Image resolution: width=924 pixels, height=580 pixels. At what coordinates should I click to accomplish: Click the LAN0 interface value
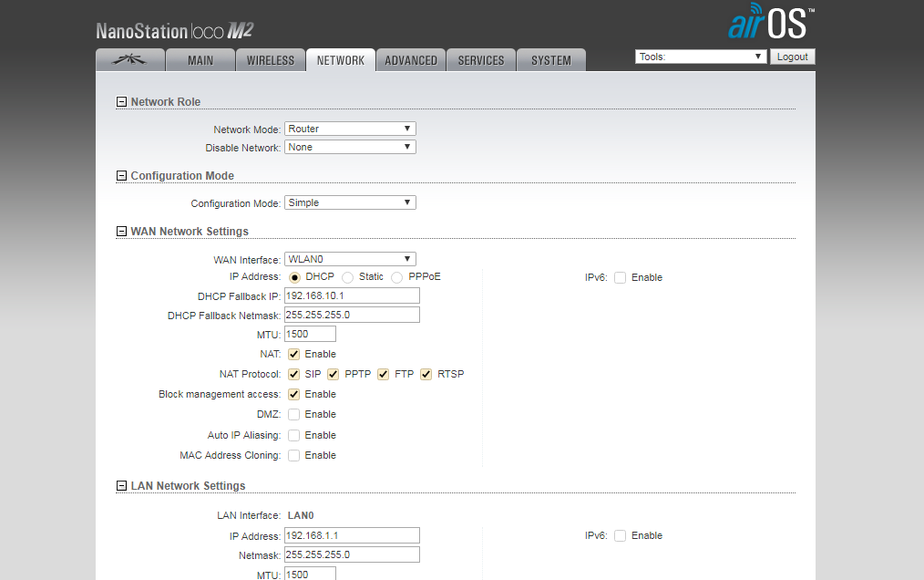pos(301,515)
